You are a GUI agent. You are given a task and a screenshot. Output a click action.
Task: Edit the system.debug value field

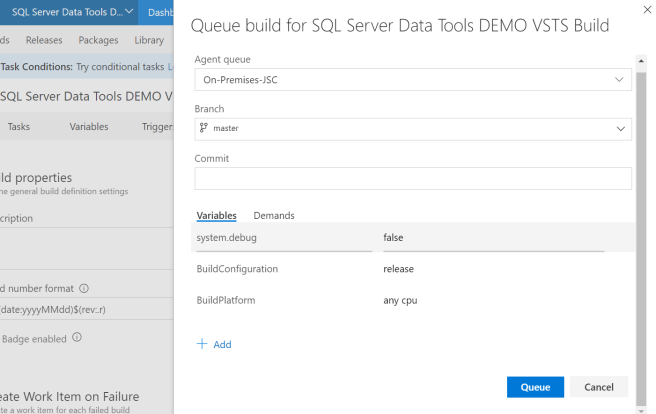point(493,238)
